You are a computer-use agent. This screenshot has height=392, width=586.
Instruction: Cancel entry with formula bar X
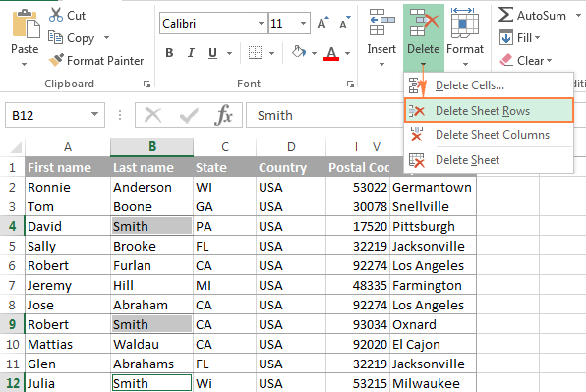point(152,115)
